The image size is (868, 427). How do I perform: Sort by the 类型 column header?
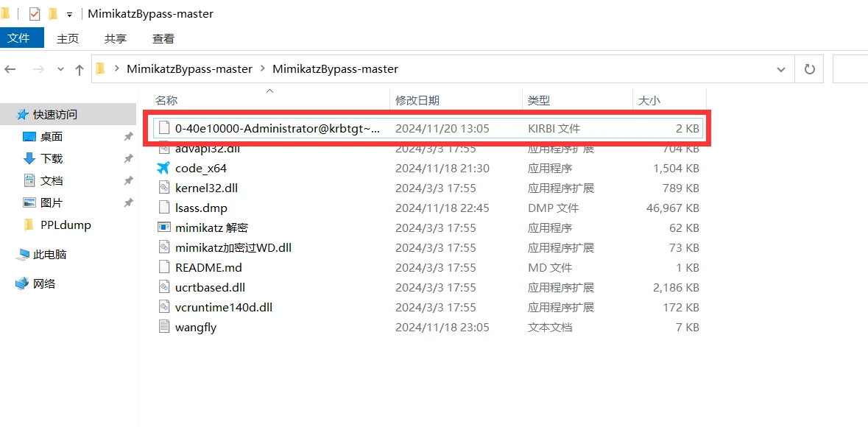[539, 100]
